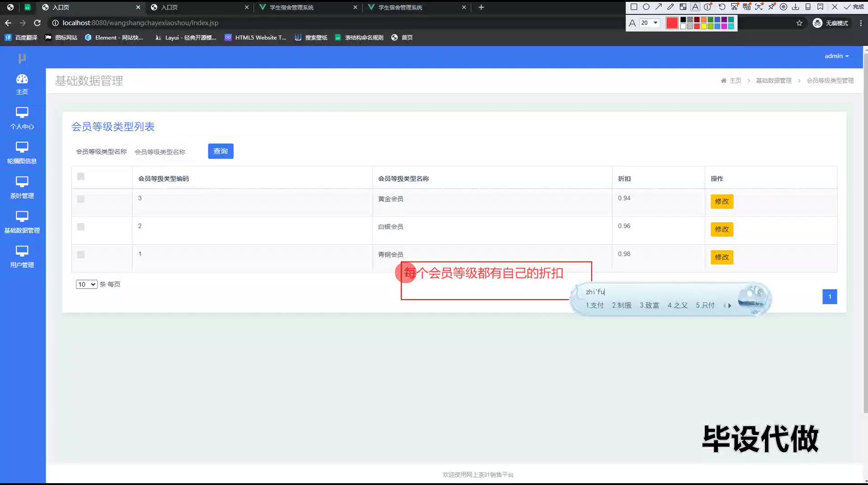Open 茶叶管理 from the sidebar
868x485 pixels.
22,187
